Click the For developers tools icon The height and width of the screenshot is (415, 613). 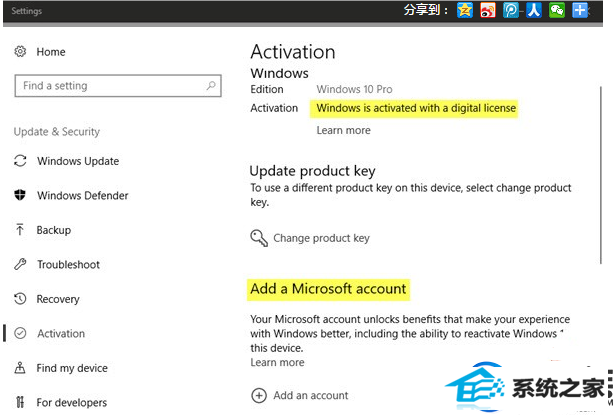coord(20,402)
